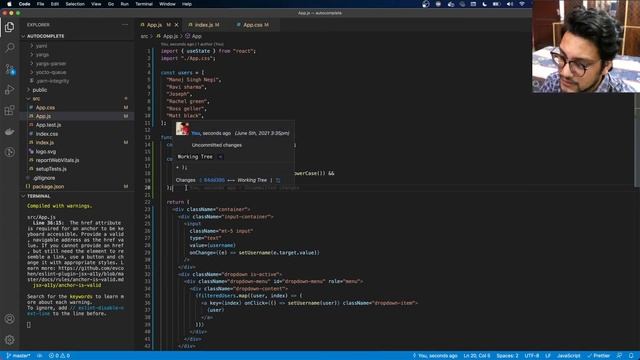This screenshot has width=640, height=360.
Task: Collapse the src folder
Action: pos(36,99)
